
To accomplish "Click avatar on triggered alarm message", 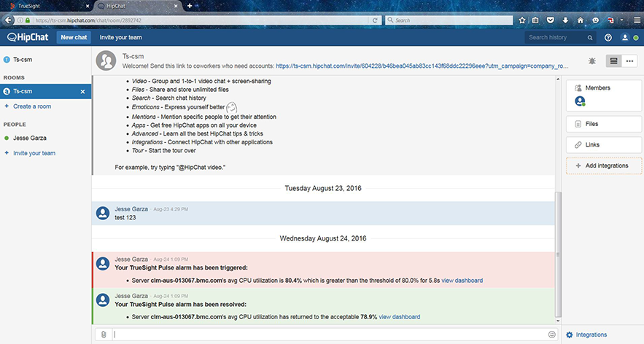I will (x=103, y=264).
